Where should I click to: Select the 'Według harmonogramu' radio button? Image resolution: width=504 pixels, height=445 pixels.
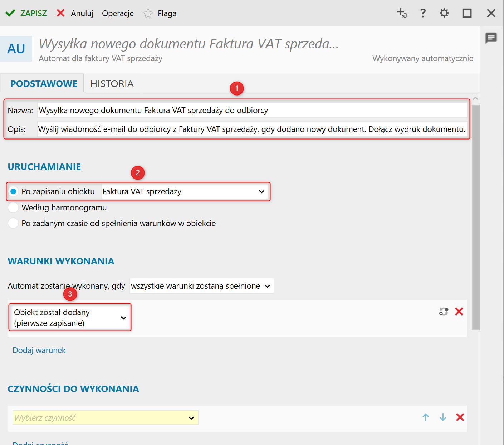point(13,207)
